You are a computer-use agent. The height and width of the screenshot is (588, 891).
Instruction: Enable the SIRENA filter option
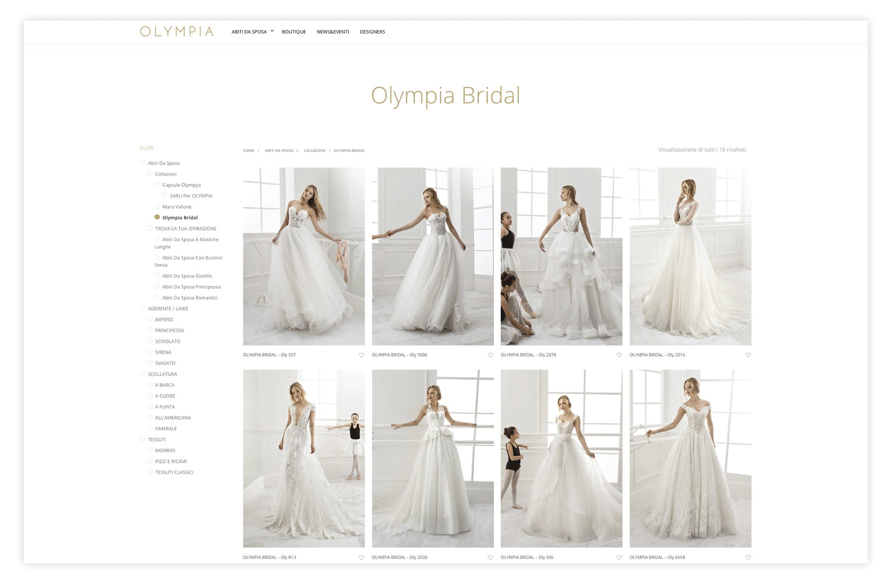tap(150, 352)
